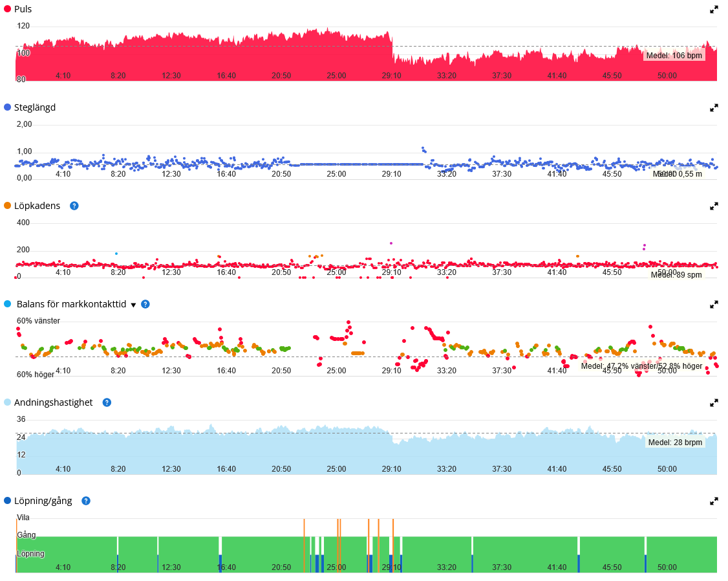Click the Löpning row label
This screenshot has width=728, height=581.
coord(30,554)
